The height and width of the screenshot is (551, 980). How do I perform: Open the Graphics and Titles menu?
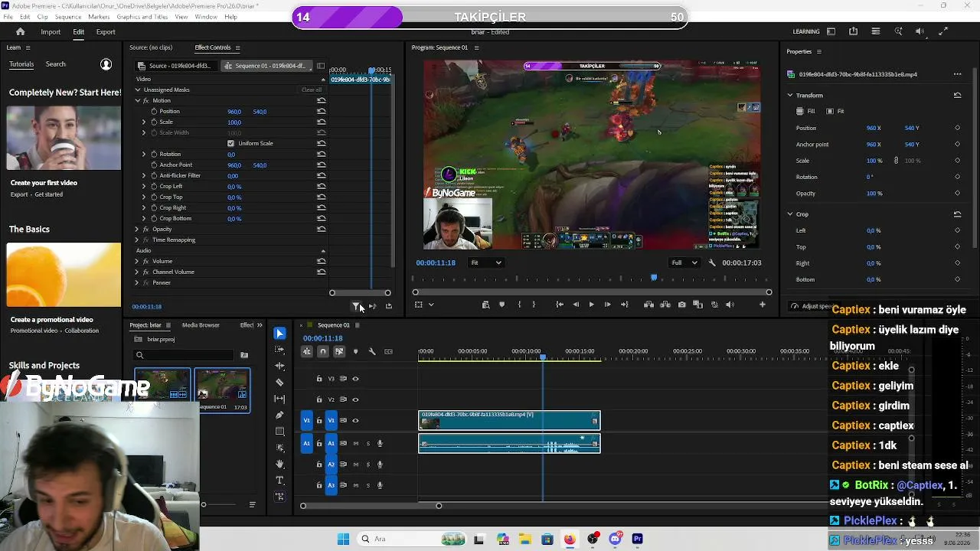(142, 17)
